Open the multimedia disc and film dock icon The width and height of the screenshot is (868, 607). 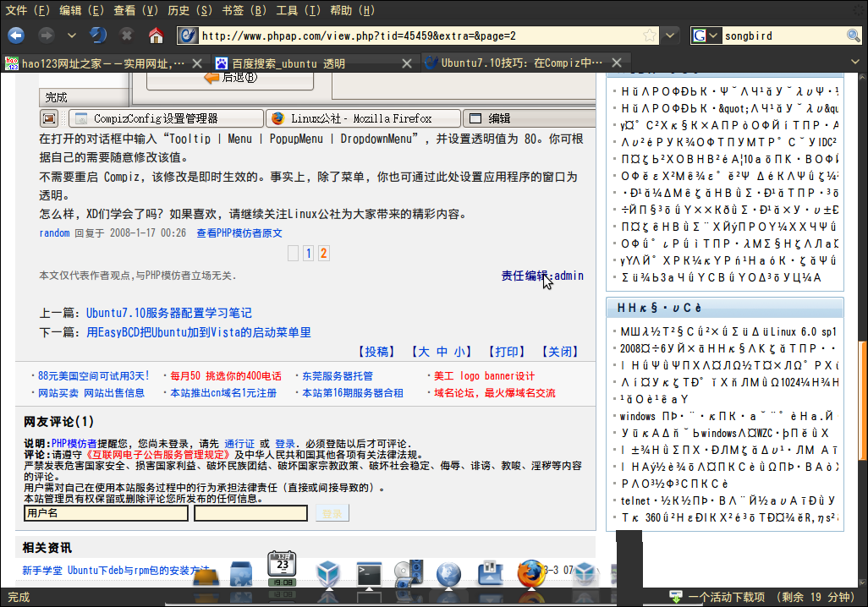pos(409,574)
